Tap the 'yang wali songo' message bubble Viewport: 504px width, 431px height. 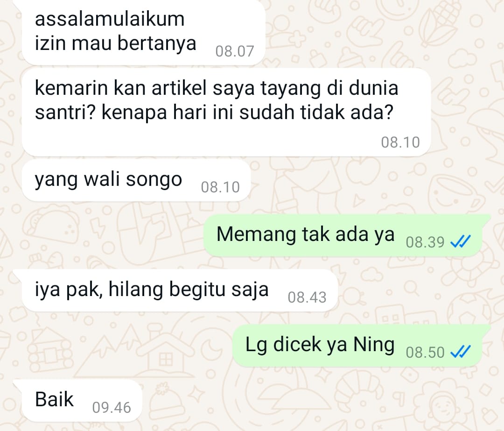point(136,180)
